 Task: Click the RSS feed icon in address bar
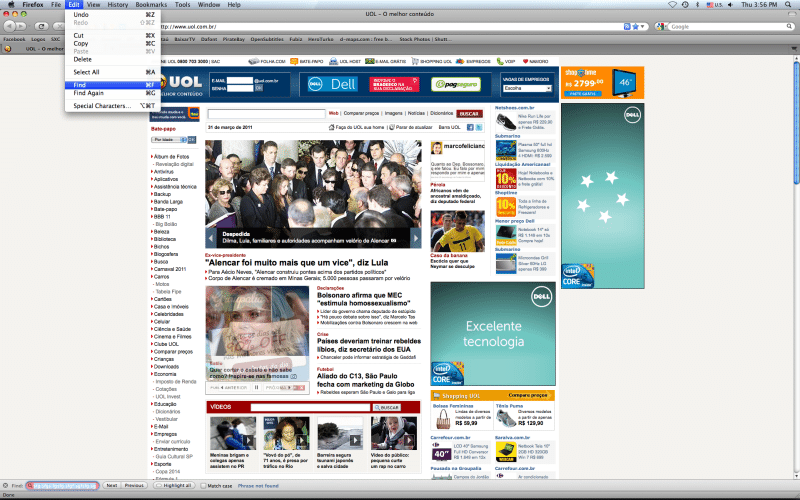pyautogui.click(x=627, y=27)
